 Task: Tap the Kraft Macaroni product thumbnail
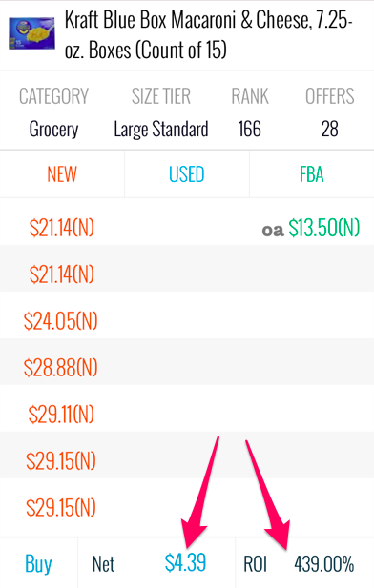click(31, 33)
